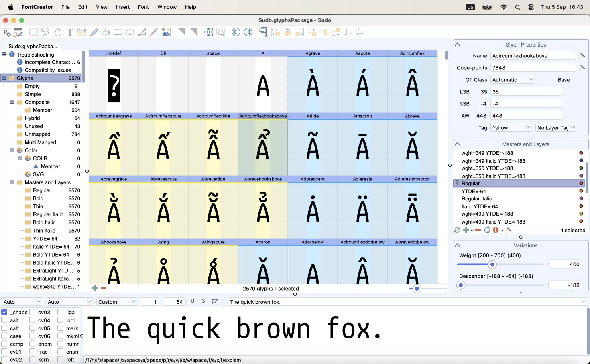Enable the frac feature checkbox

coord(33,351)
